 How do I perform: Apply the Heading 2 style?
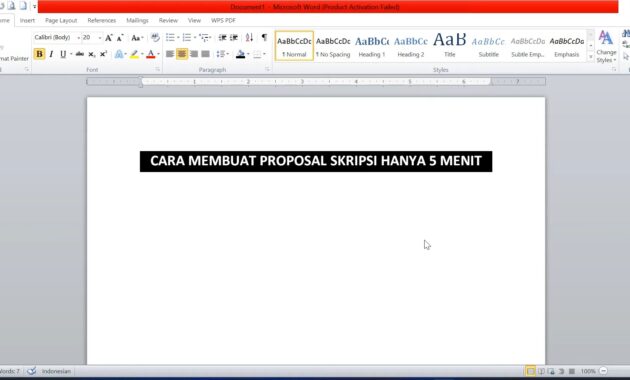(411, 46)
